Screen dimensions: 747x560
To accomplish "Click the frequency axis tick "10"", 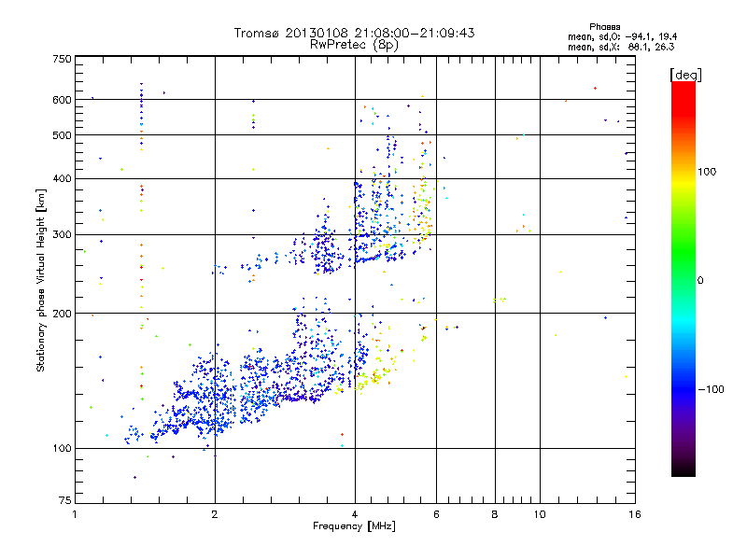I will point(540,514).
